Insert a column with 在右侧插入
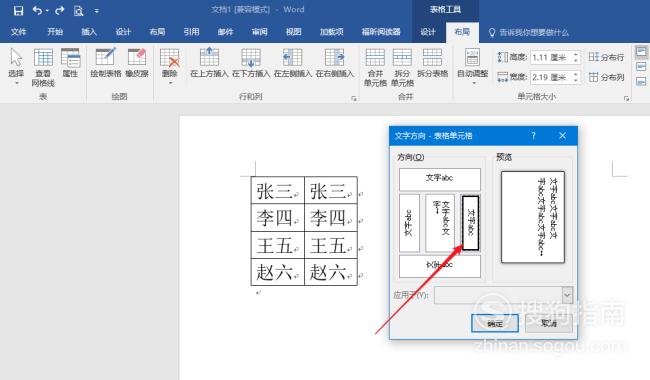Image resolution: width=650 pixels, height=380 pixels. tap(335, 63)
